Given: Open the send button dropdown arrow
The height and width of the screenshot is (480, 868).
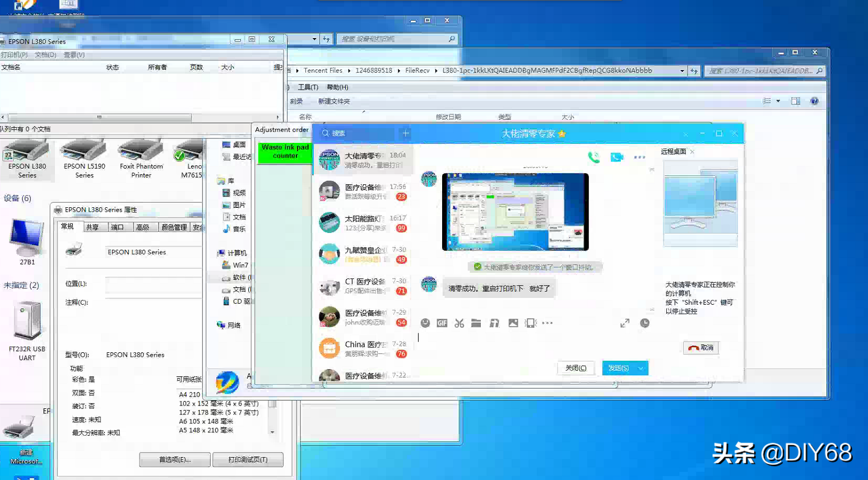Looking at the screenshot, I should [x=641, y=368].
